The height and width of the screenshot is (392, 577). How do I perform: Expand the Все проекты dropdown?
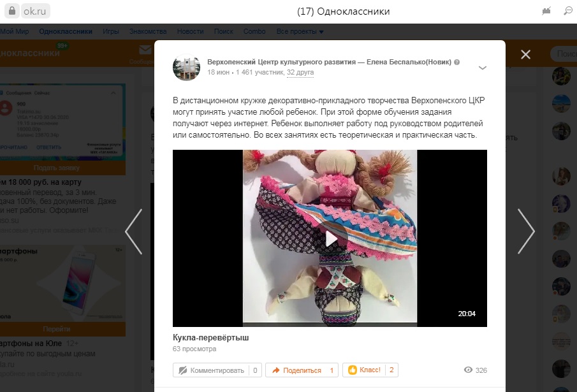[x=300, y=32]
